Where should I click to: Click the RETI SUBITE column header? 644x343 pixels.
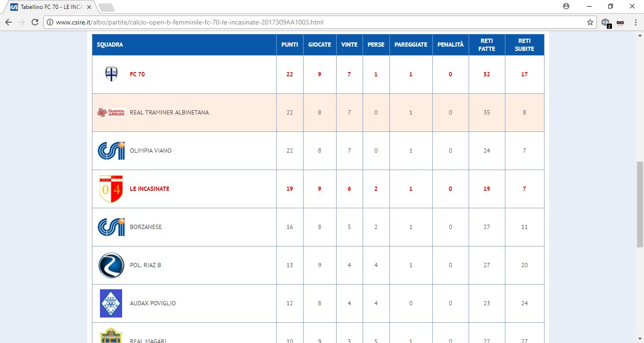(x=524, y=45)
